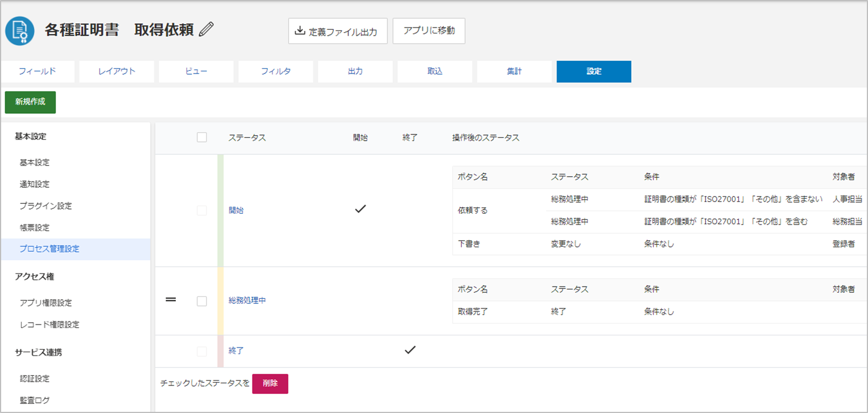Open the フィールド tab

pos(37,72)
